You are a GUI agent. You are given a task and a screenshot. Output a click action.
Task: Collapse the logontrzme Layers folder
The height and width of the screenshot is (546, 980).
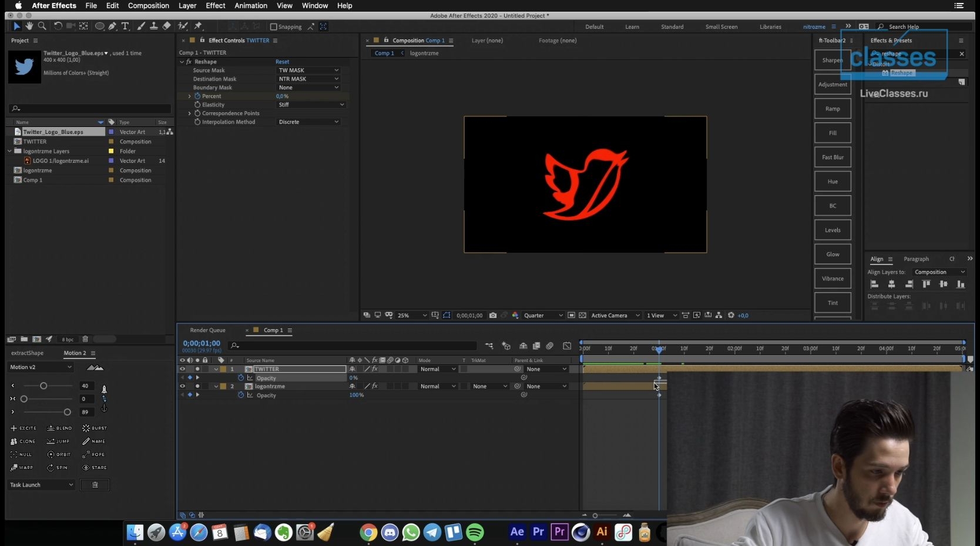pyautogui.click(x=9, y=151)
